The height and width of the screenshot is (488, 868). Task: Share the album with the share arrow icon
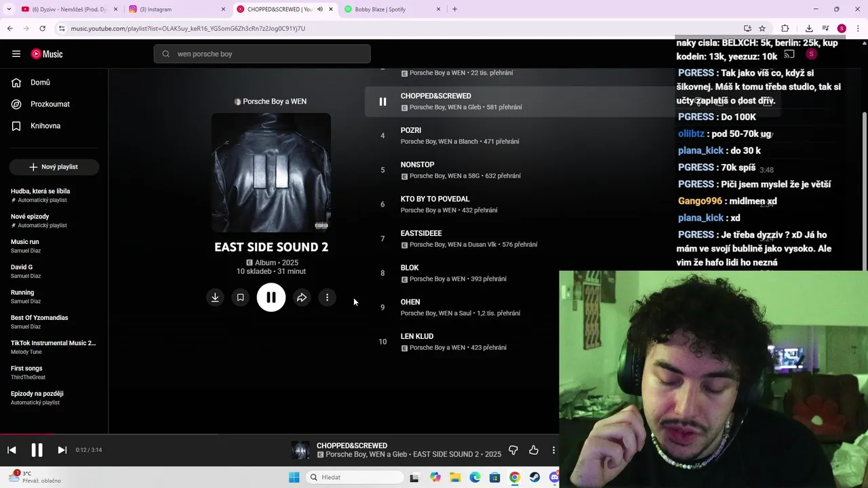(302, 298)
